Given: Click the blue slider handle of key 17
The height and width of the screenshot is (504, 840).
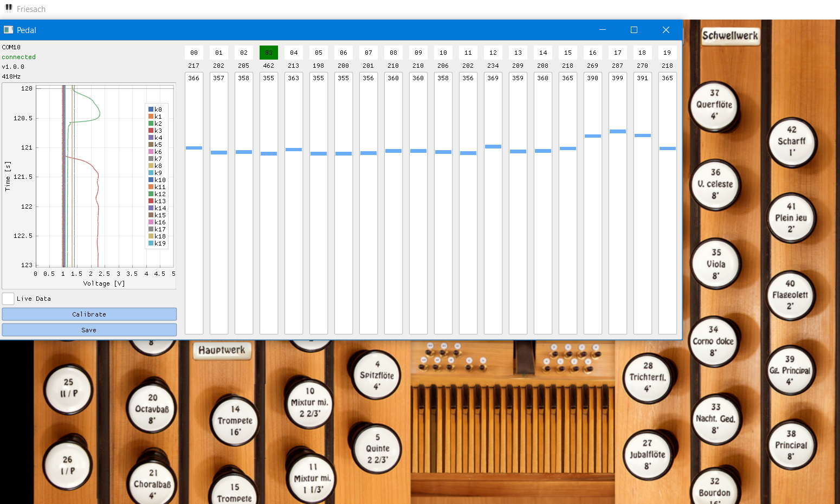Looking at the screenshot, I should 618,132.
